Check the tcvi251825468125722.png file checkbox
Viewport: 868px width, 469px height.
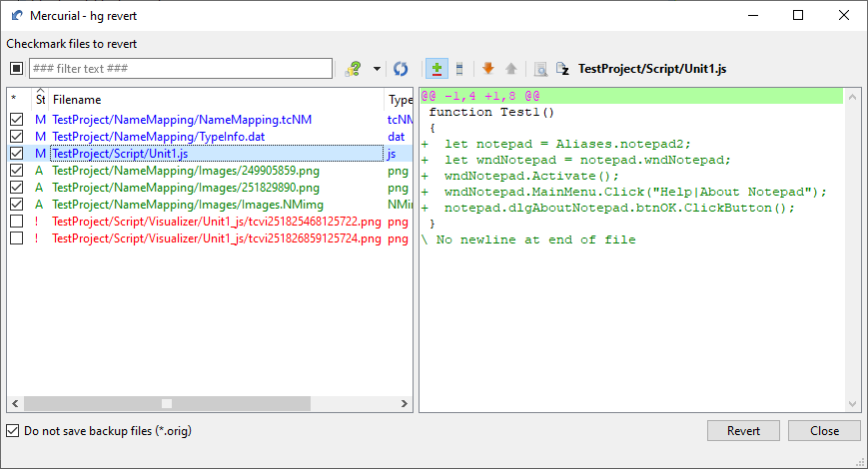(x=16, y=222)
